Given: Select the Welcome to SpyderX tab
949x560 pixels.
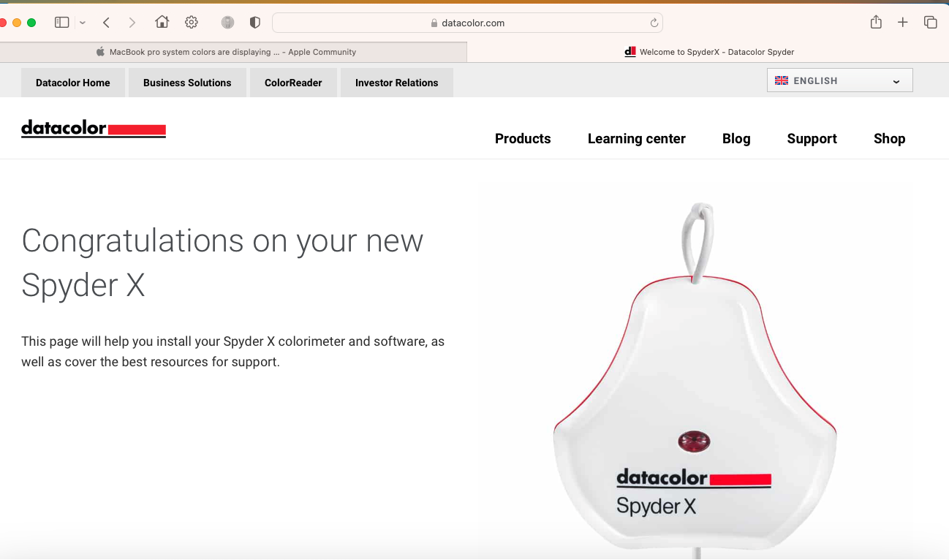Looking at the screenshot, I should [708, 52].
